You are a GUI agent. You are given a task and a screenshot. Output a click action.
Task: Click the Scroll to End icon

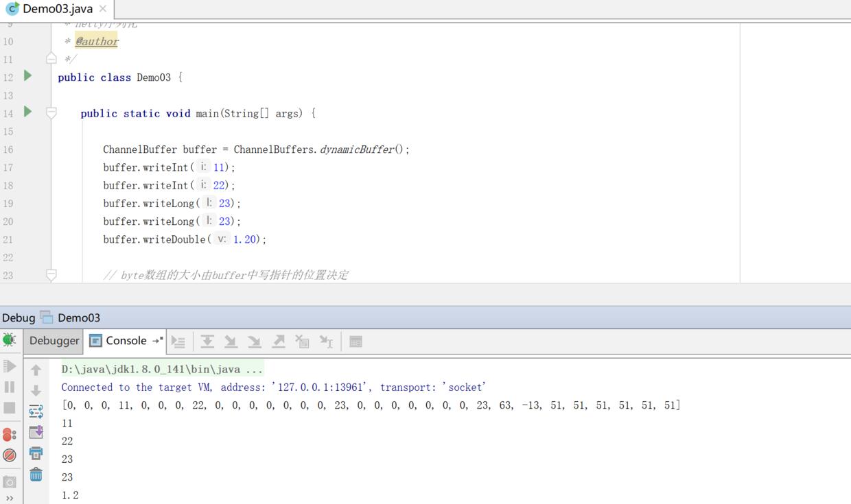(36, 432)
